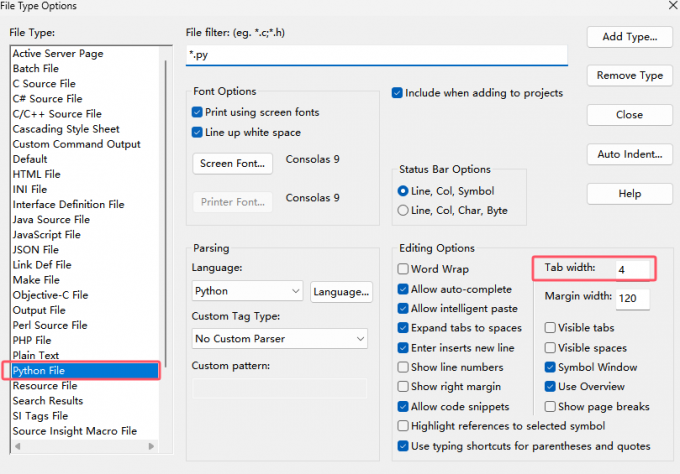Enable the Word Wrap checkbox

403,269
